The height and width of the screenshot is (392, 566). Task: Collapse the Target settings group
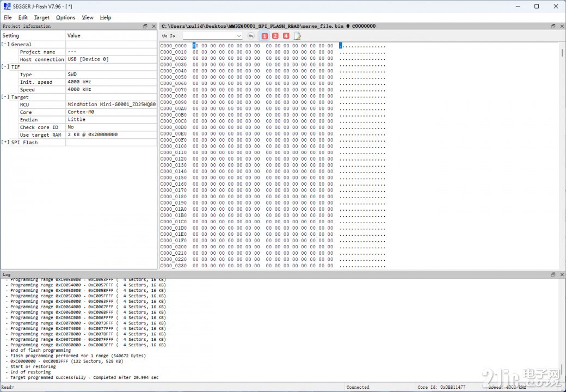coord(5,97)
